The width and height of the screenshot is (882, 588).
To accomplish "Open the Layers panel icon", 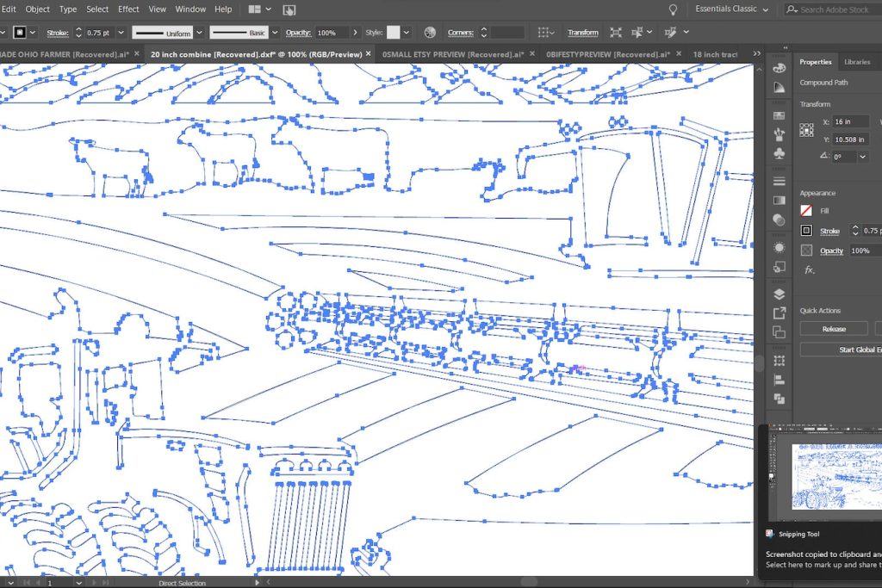I will pos(780,294).
